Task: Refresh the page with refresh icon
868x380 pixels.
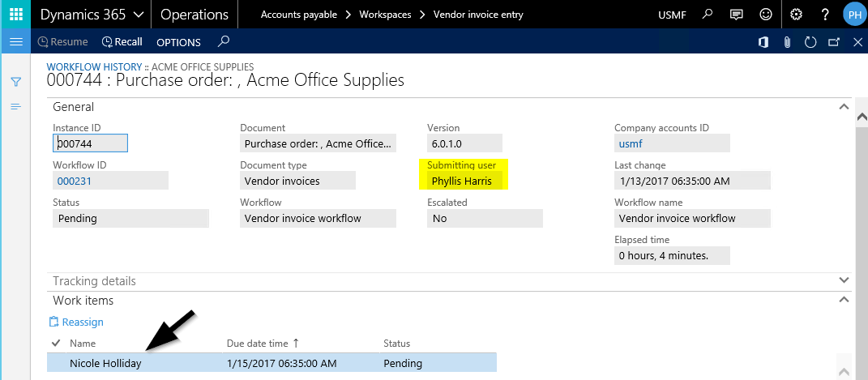Action: pos(810,42)
